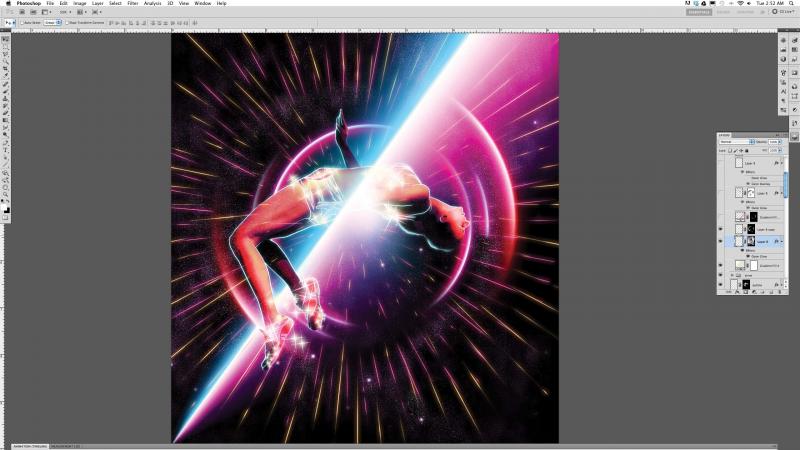The width and height of the screenshot is (800, 450).
Task: Select the Brush tool
Action: point(6,91)
